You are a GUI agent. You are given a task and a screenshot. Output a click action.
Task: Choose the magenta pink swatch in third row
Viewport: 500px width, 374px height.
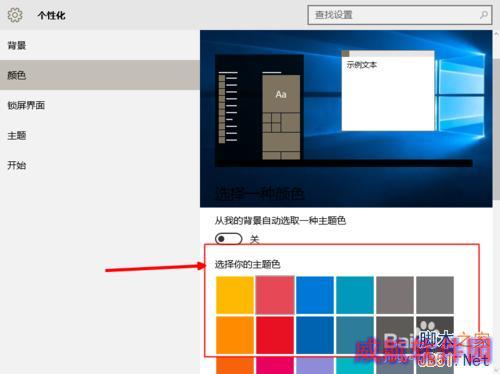click(275, 365)
